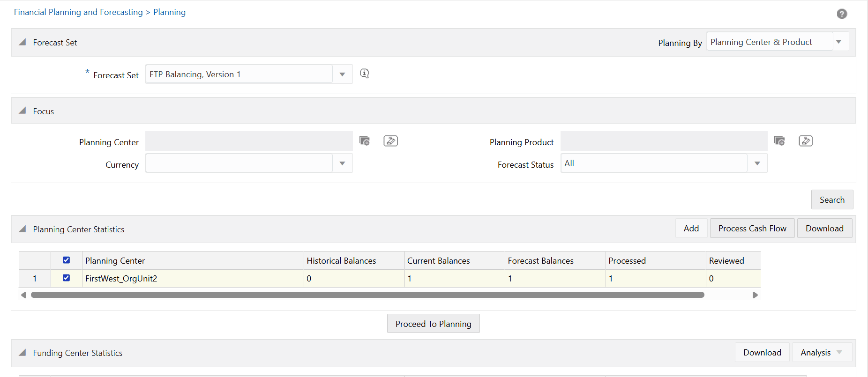Open the Analysis menu
The width and height of the screenshot is (868, 377).
[821, 353]
